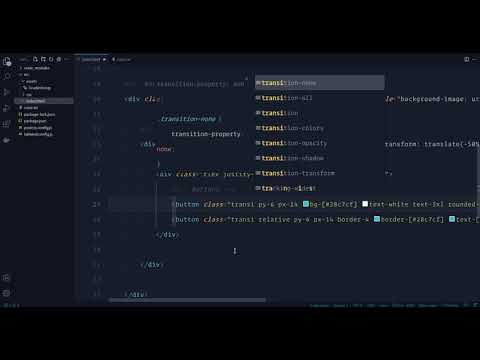The image size is (480, 360).
Task: Open the Search view in activity bar
Action: 7,76
